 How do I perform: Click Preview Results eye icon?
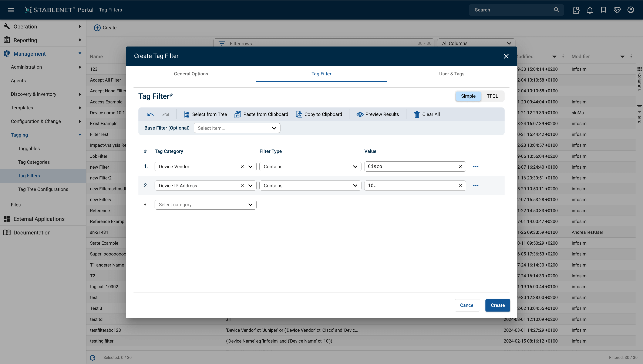[360, 114]
